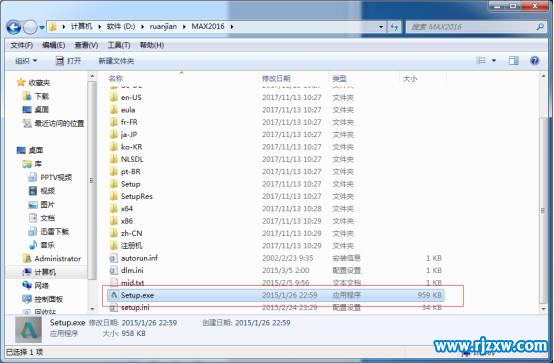The width and height of the screenshot is (554, 363).
Task: Select the 库 libraries node
Action: [32, 164]
